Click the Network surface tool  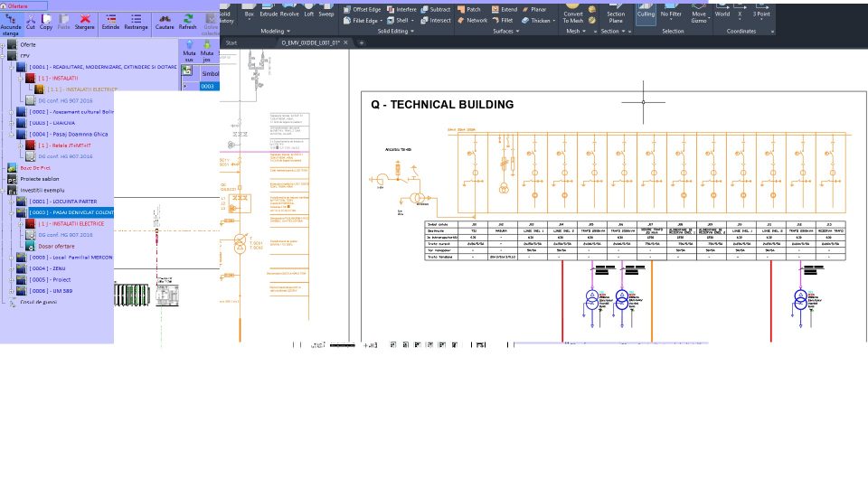472,21
